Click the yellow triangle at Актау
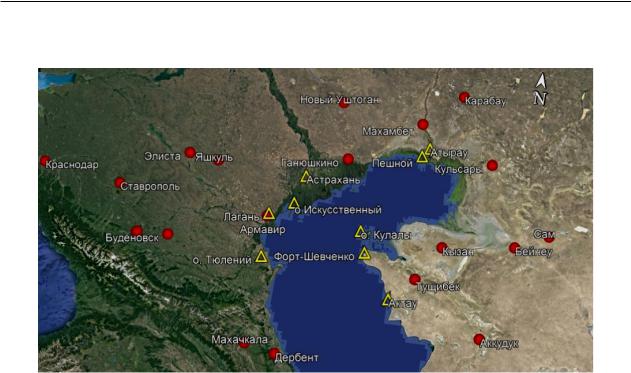The width and height of the screenshot is (631, 373). coord(387,300)
